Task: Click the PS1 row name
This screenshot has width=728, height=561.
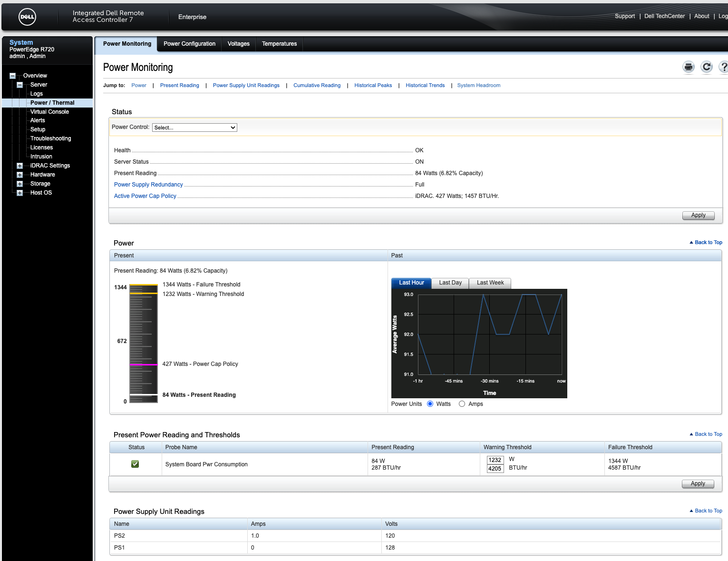Action: tap(119, 548)
